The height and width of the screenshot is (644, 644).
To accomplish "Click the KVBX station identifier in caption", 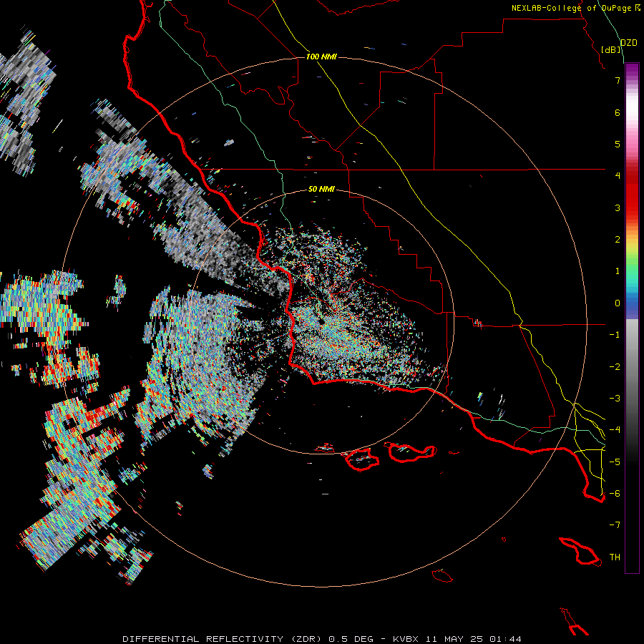I will coord(406,639).
